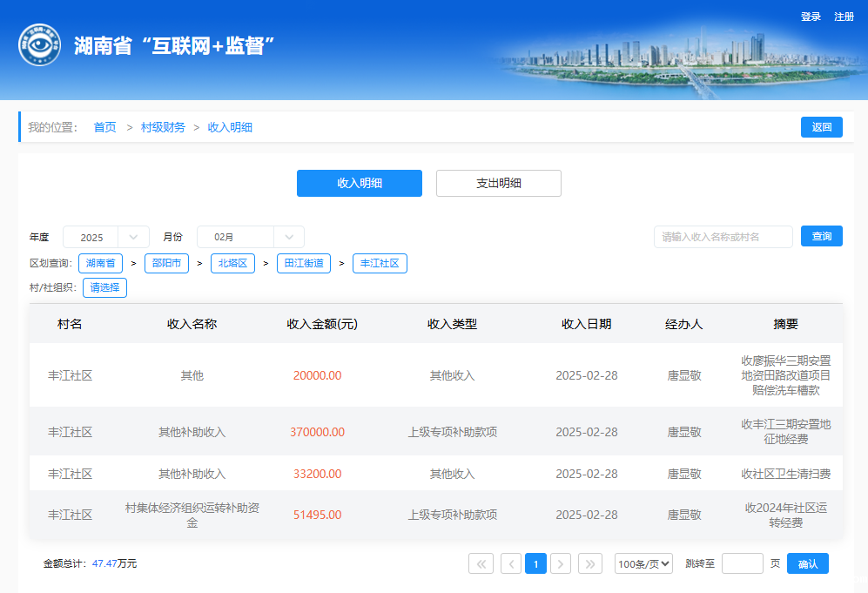Go to next page arrow
The image size is (868, 593).
(x=561, y=563)
